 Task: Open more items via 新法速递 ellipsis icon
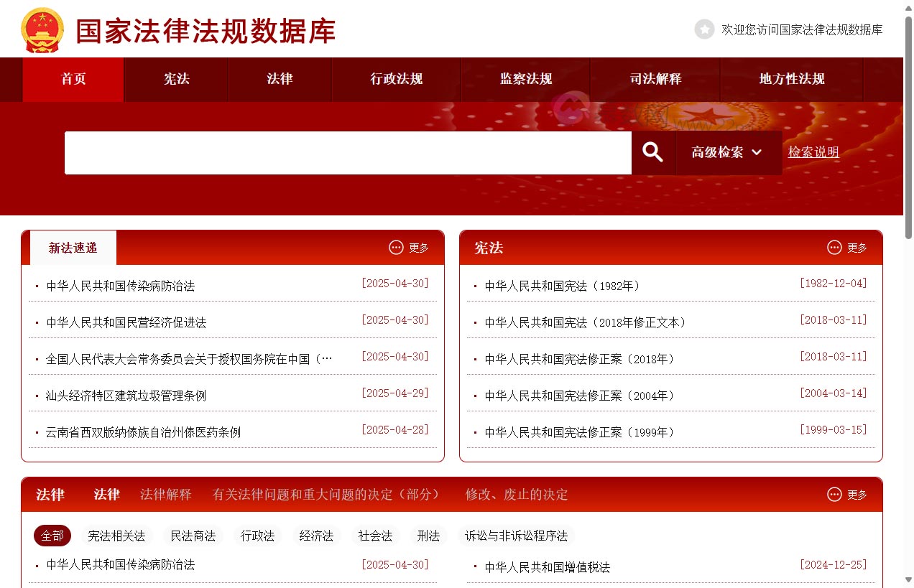[396, 247]
